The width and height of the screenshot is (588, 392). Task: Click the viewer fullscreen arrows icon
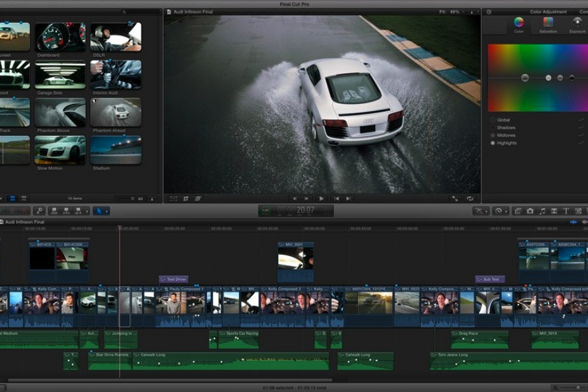point(455,199)
